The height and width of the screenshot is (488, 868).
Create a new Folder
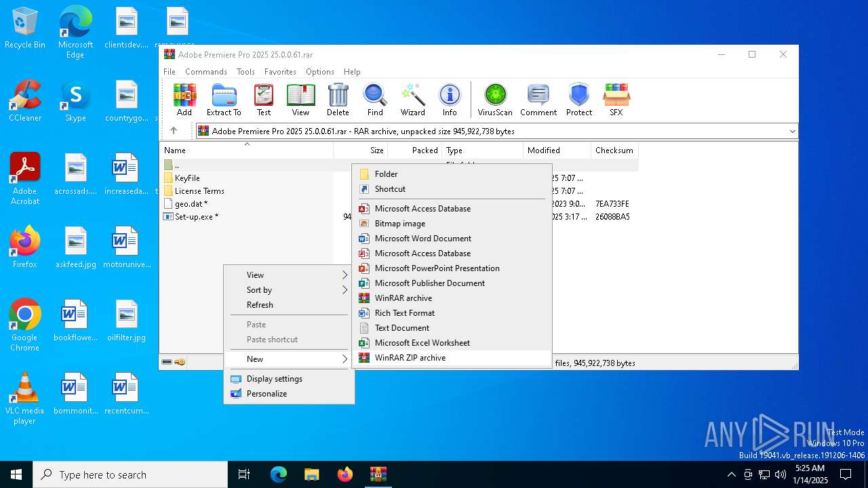click(452, 174)
